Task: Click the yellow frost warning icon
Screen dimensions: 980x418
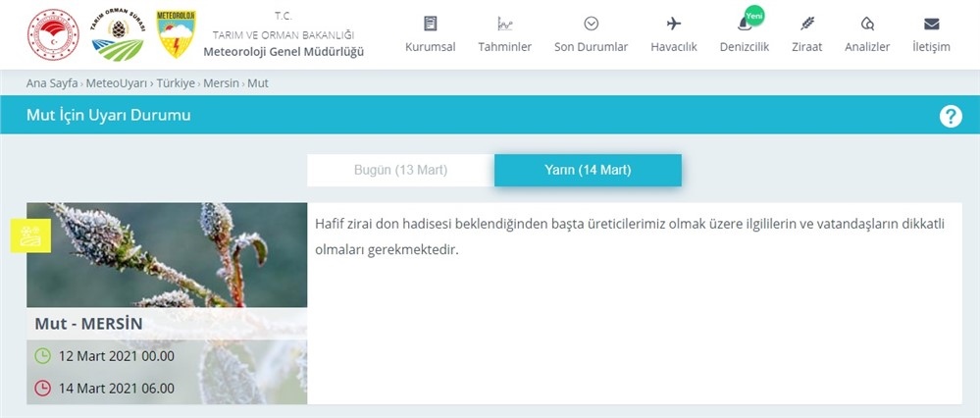Action: 30,235
